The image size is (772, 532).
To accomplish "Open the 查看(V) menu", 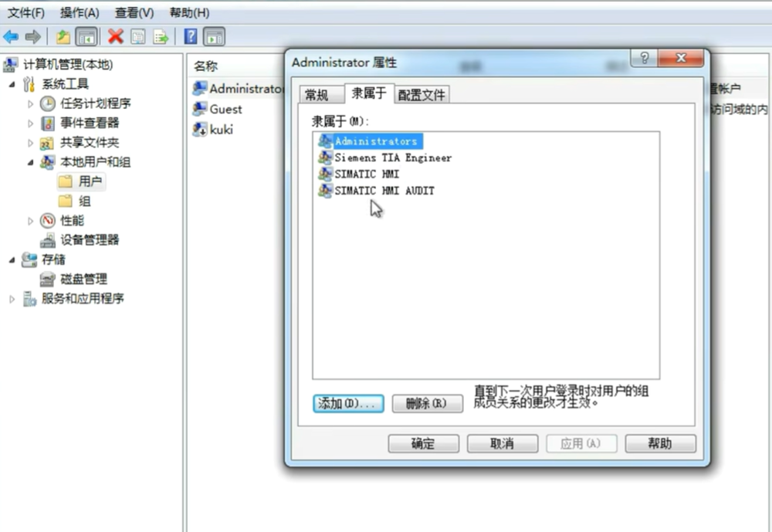I will 134,12.
